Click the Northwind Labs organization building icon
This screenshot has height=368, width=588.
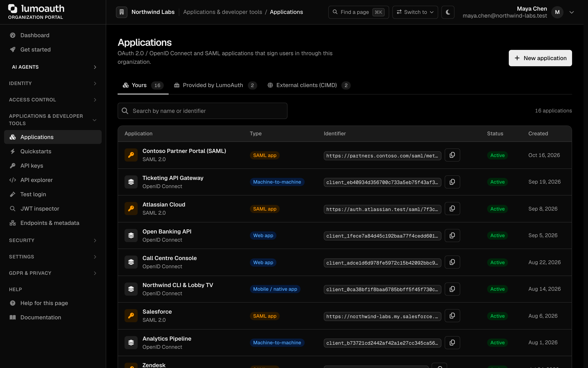point(122,12)
